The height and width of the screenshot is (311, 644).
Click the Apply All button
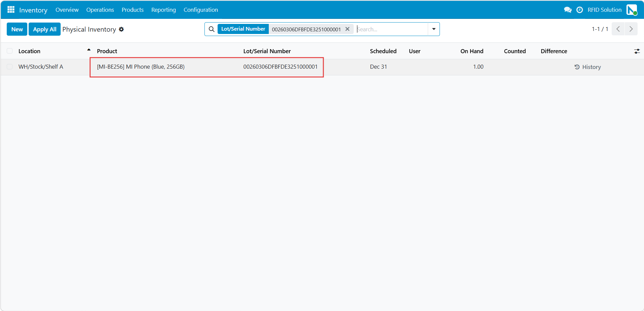44,29
